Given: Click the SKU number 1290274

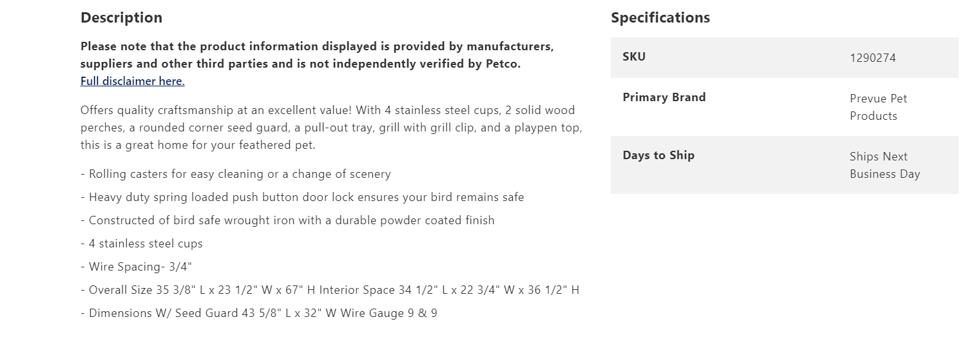Looking at the screenshot, I should [x=872, y=58].
